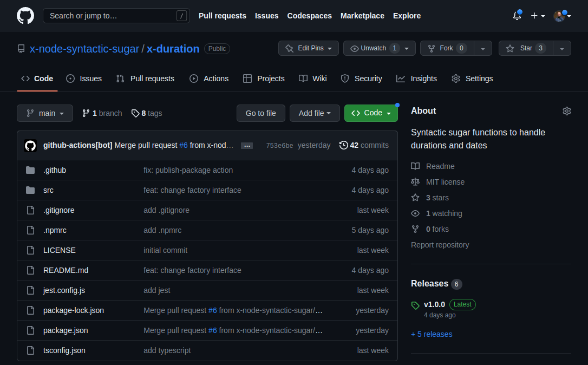Screen dimensions: 588x365
Task: View the 8 tags list
Action: click(x=147, y=113)
